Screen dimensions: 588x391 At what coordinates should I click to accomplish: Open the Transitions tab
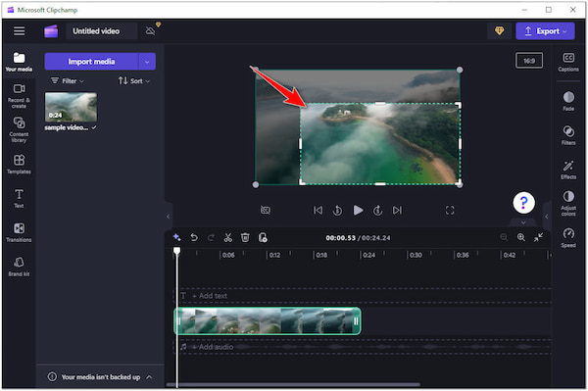click(19, 232)
